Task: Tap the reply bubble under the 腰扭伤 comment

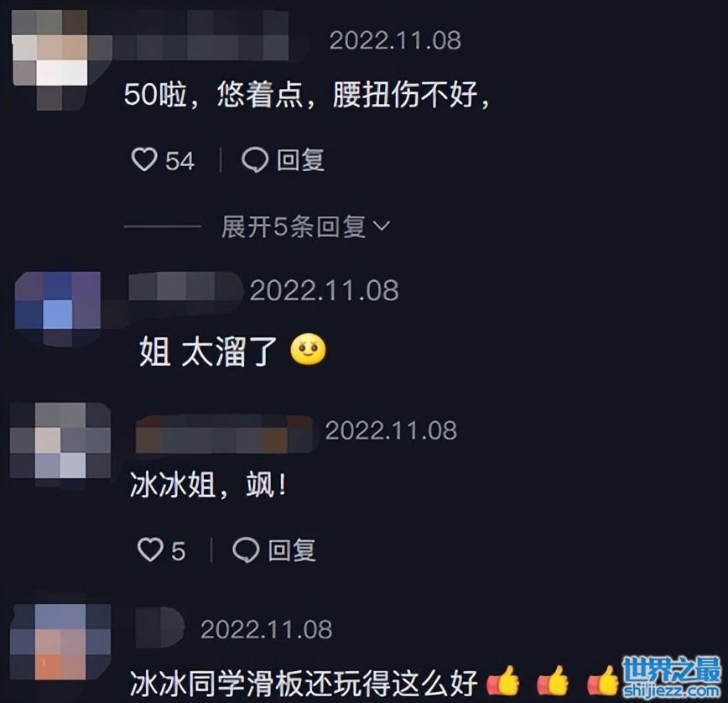Action: [x=255, y=160]
